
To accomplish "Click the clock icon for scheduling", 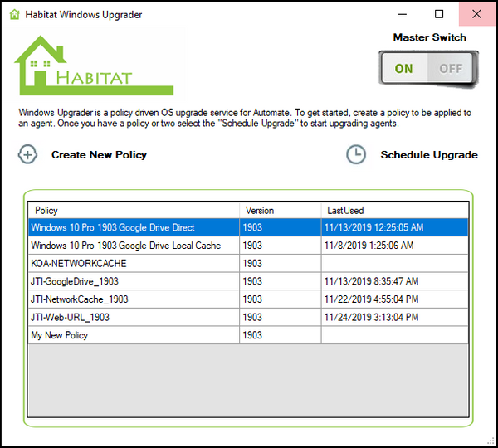I will tap(356, 154).
